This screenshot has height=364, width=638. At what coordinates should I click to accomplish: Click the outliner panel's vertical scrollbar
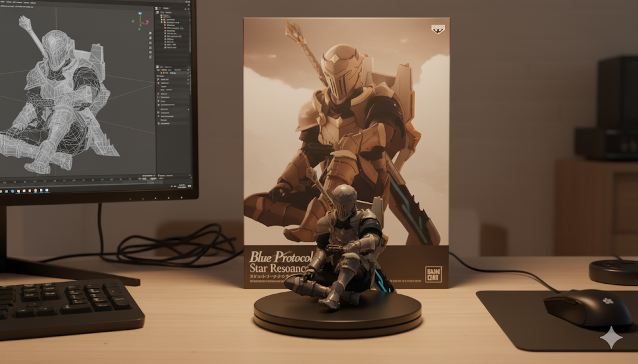point(190,37)
